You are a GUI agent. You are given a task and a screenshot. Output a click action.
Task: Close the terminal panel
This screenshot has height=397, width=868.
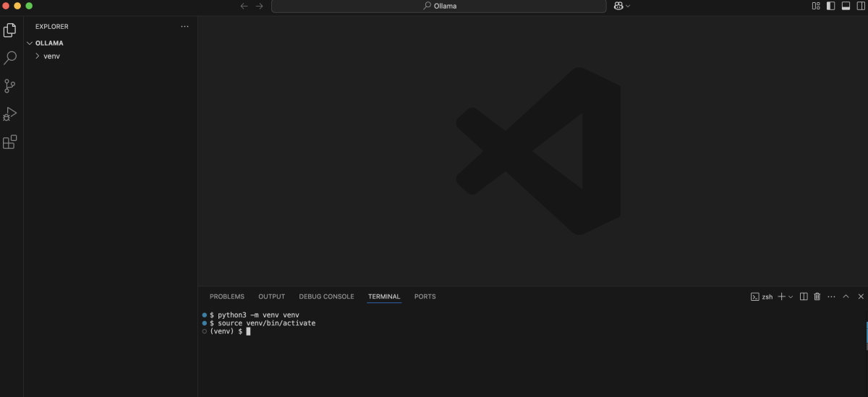pyautogui.click(x=861, y=296)
